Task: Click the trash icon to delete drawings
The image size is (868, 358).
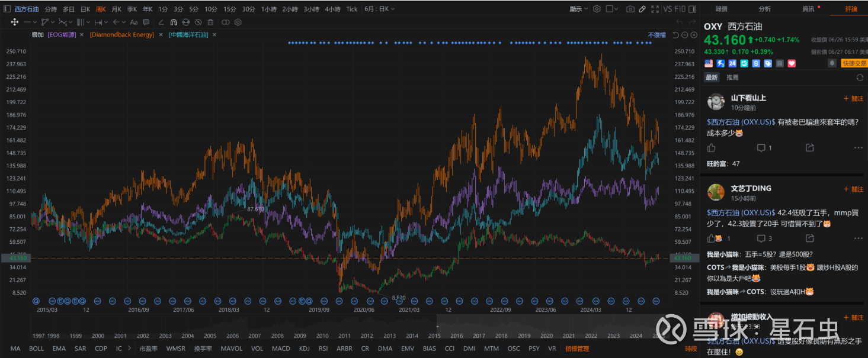Action: point(210,22)
